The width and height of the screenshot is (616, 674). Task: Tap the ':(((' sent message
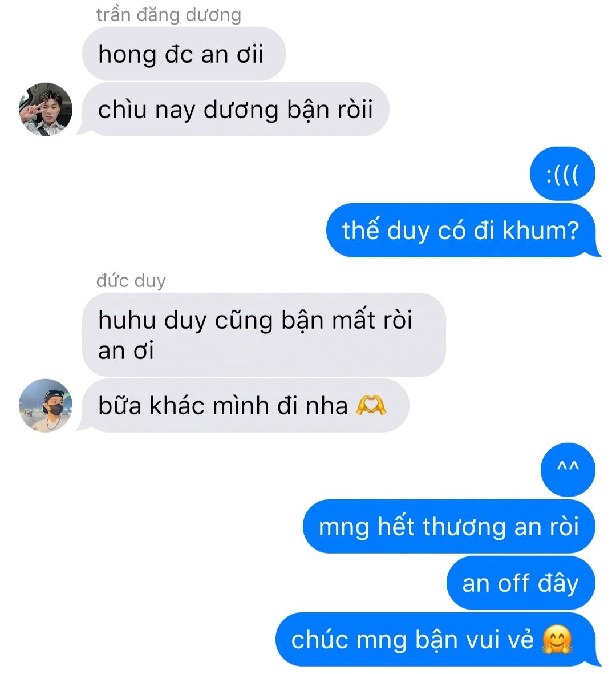(x=562, y=173)
